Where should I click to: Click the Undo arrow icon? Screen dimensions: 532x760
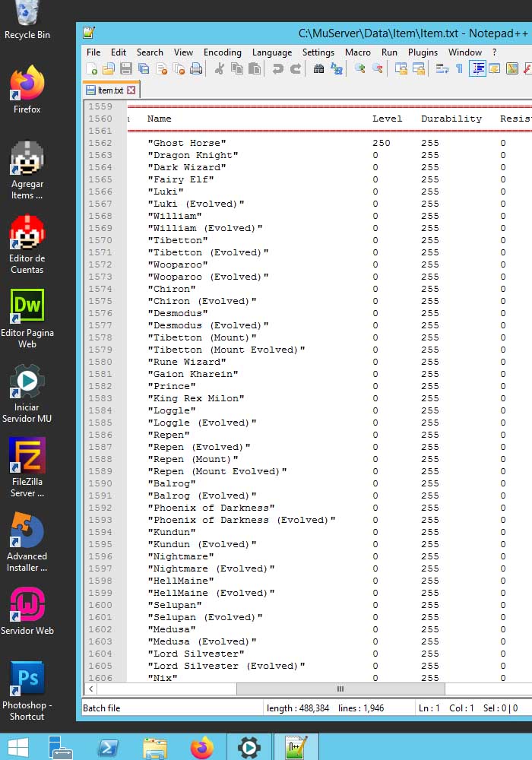[277, 69]
